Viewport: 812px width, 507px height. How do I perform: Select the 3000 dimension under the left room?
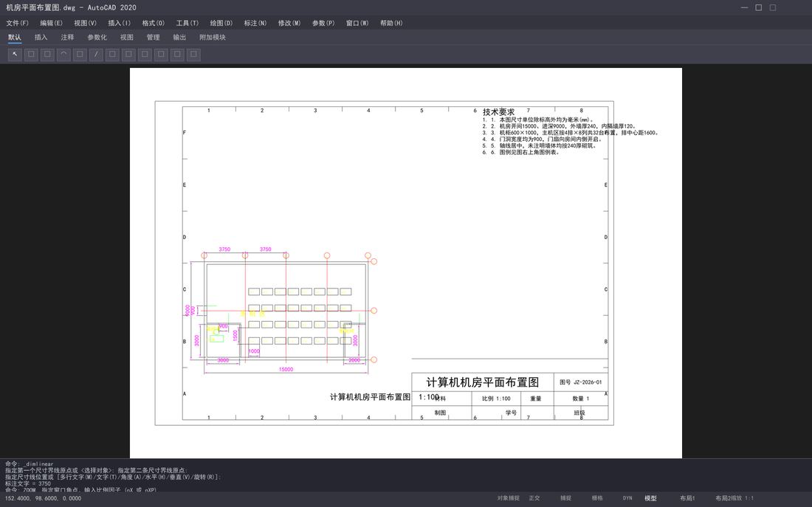coord(223,360)
